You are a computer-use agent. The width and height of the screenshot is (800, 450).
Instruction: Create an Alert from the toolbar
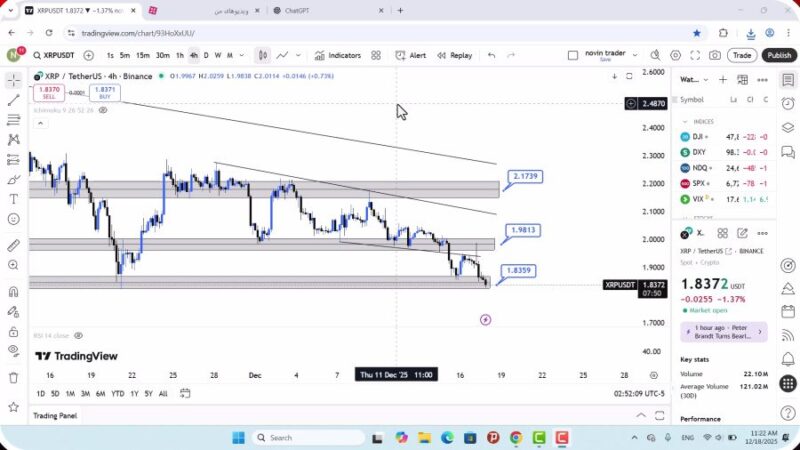[x=410, y=55]
